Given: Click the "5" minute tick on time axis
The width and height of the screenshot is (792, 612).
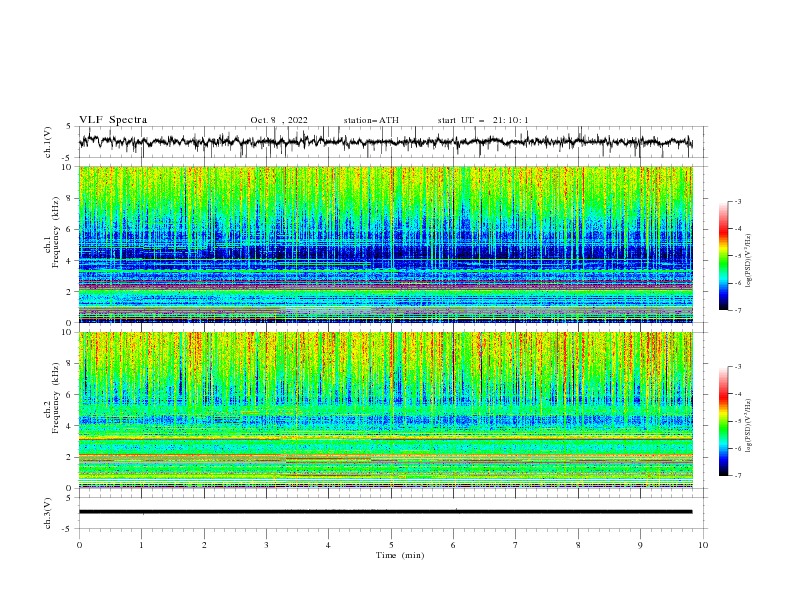Looking at the screenshot, I should (x=391, y=545).
